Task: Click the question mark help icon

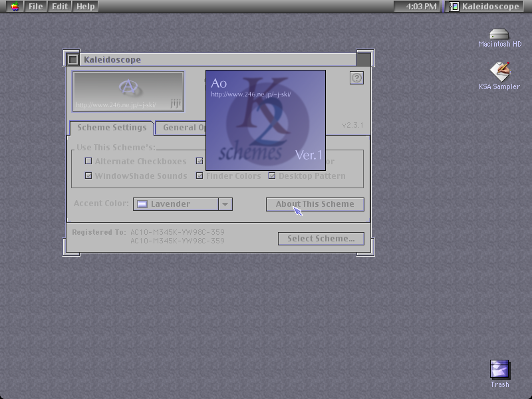Action: tap(356, 78)
